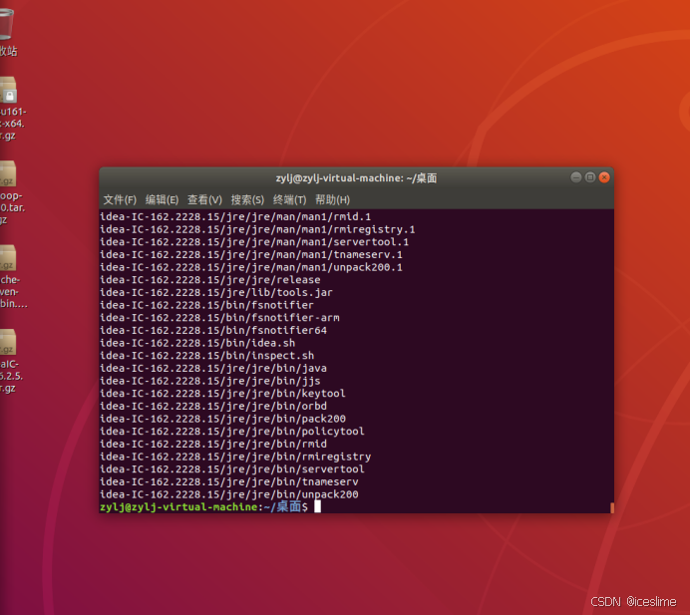The width and height of the screenshot is (690, 616).
Task: Click the line ending in jre/bin/pack200
Action: [x=222, y=419]
